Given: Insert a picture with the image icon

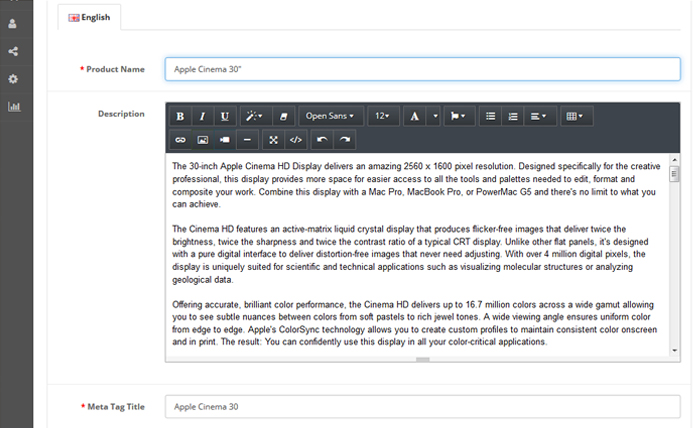Looking at the screenshot, I should pyautogui.click(x=202, y=140).
